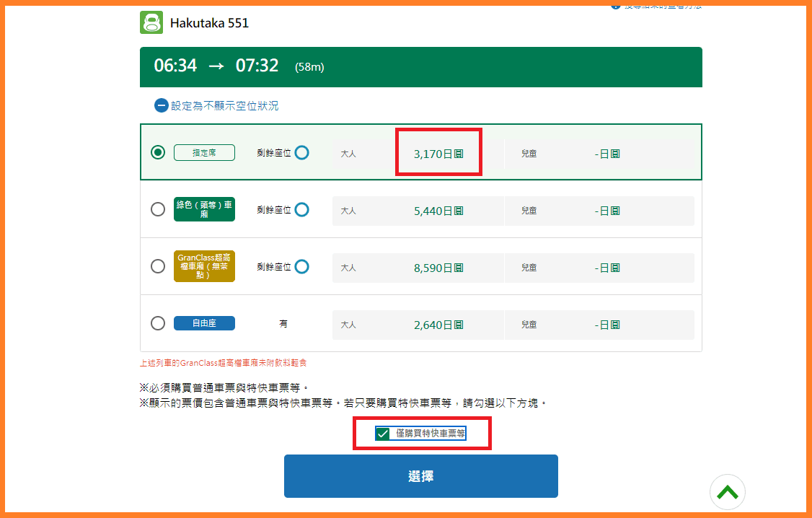The height and width of the screenshot is (518, 812).
Task: Click the green 綠色（頭等）車廂 badge
Action: pos(204,209)
